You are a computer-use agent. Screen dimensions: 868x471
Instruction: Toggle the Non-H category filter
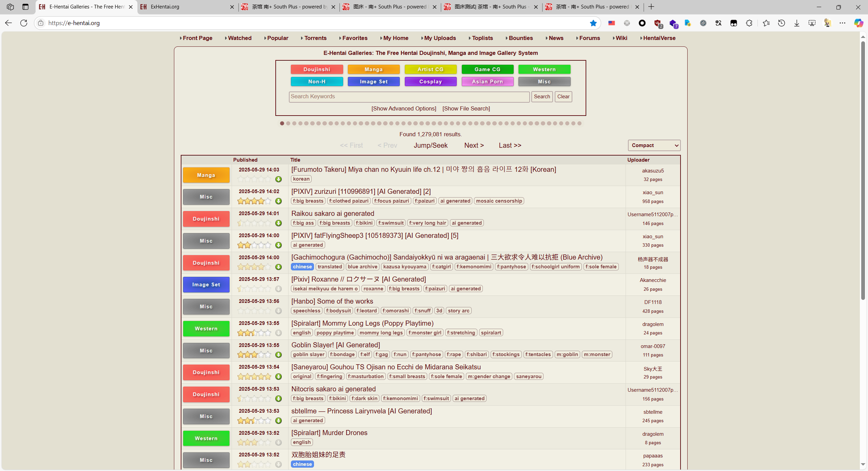317,82
